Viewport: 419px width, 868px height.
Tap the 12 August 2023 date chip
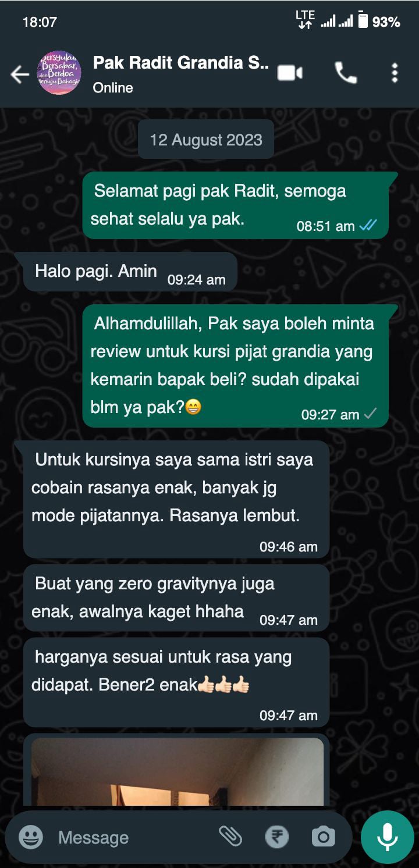click(x=206, y=140)
